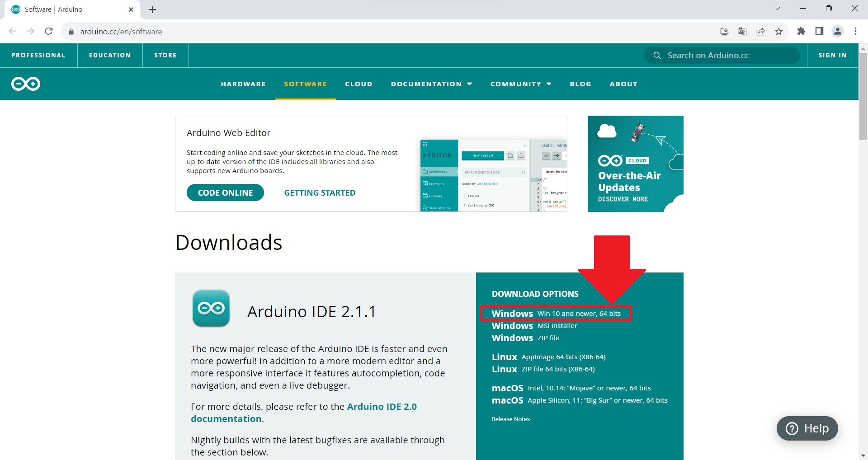Open a new tab with the plus icon

click(x=153, y=9)
